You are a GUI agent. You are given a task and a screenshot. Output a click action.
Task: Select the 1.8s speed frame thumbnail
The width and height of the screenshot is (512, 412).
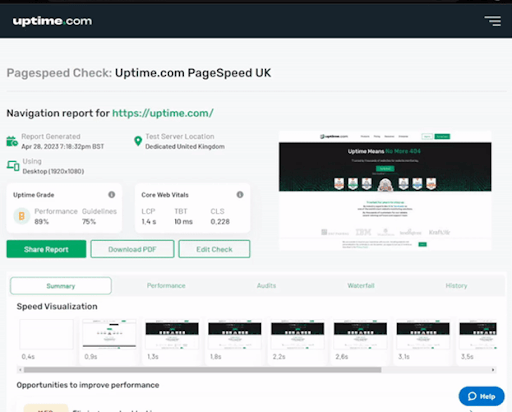click(x=235, y=334)
